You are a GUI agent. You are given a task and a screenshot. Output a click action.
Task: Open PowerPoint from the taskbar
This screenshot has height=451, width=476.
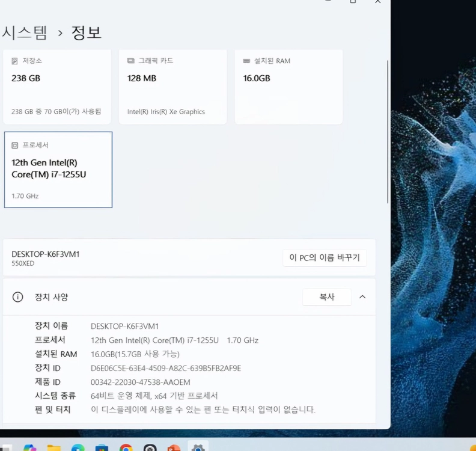pos(174,447)
